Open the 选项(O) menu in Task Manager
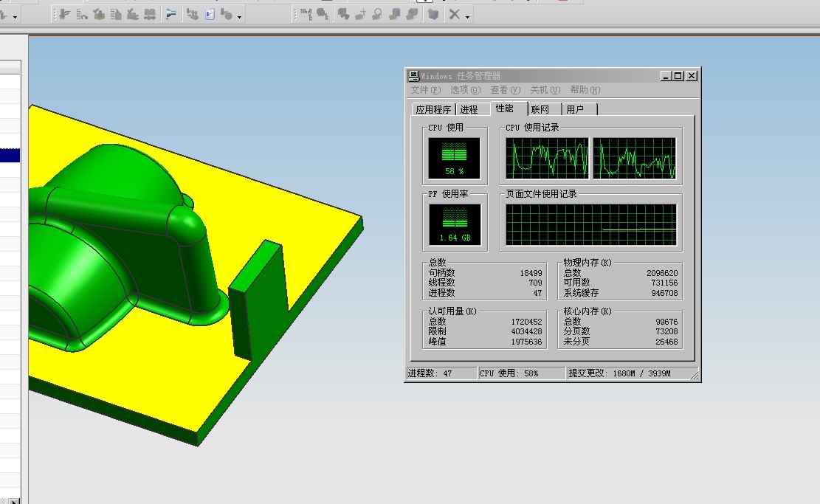 (x=466, y=90)
